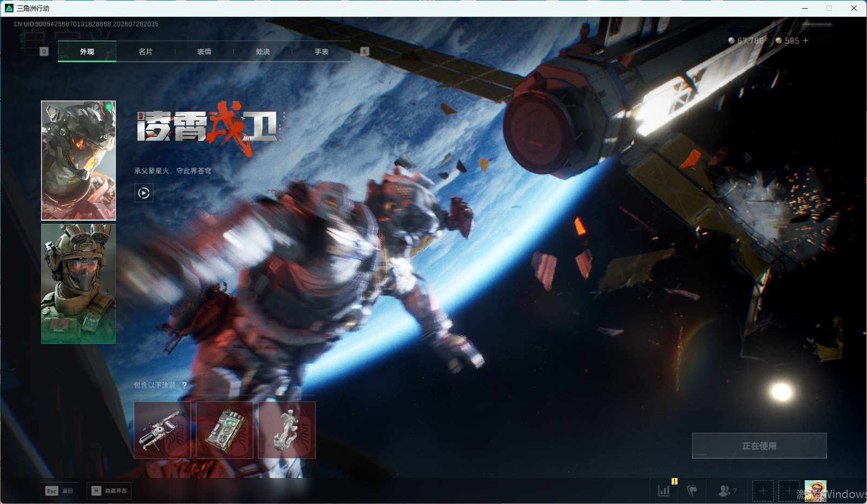Close the 三角洲行动 window
Image resolution: width=867 pixels, height=504 pixels.
[x=854, y=8]
